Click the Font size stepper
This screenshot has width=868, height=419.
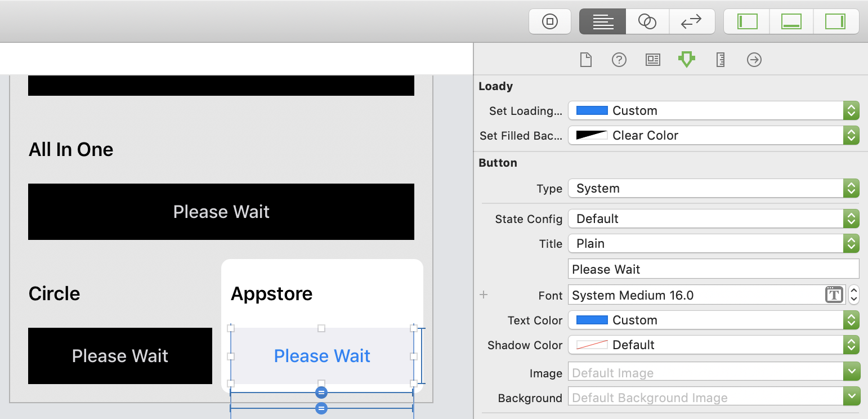854,295
